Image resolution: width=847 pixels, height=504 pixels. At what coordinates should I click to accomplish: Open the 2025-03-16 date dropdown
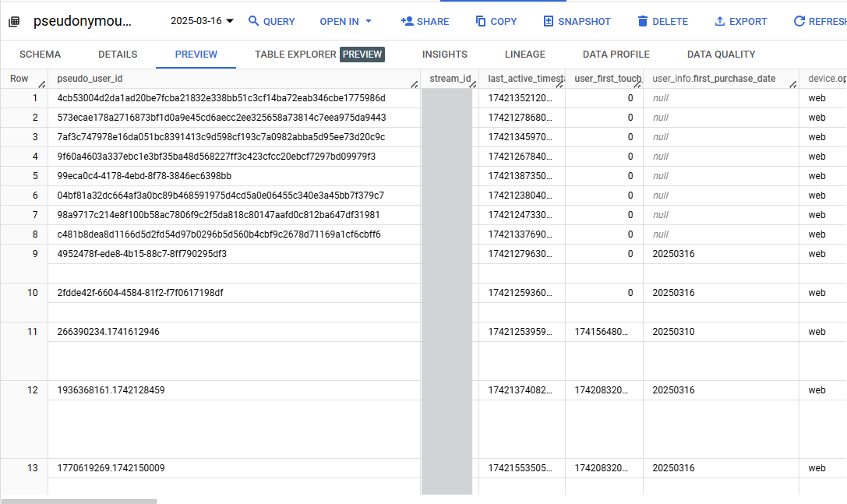[x=202, y=21]
